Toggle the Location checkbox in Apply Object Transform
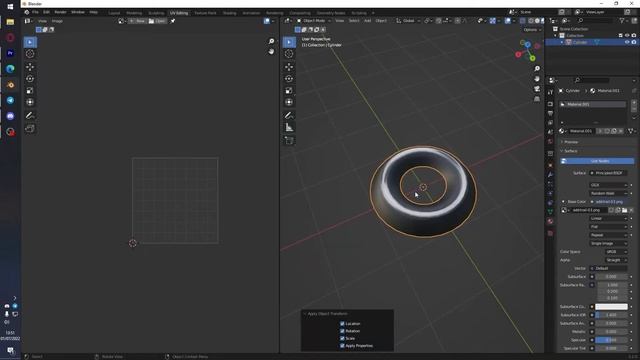 click(x=342, y=324)
